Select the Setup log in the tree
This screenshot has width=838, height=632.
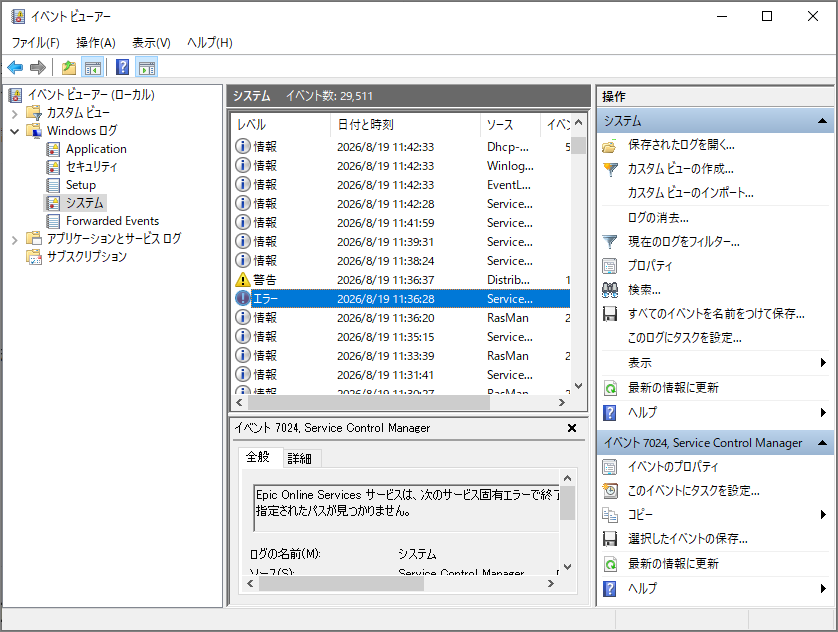[x=81, y=185]
